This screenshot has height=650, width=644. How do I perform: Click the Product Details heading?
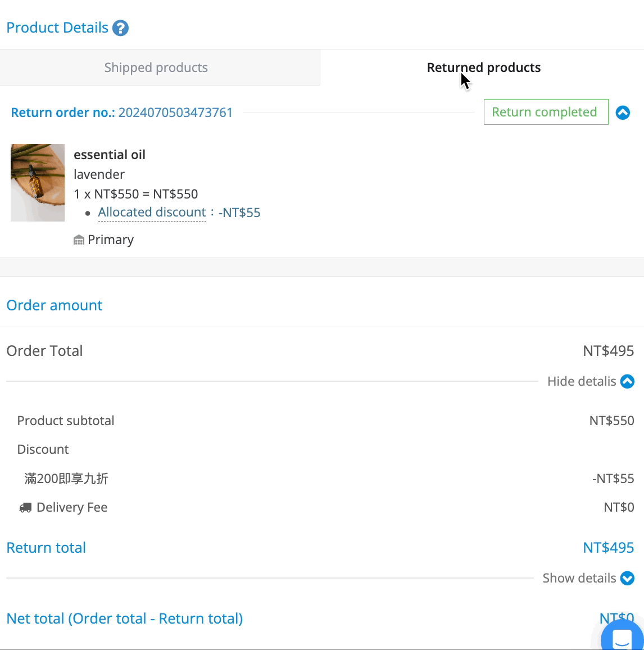point(57,28)
